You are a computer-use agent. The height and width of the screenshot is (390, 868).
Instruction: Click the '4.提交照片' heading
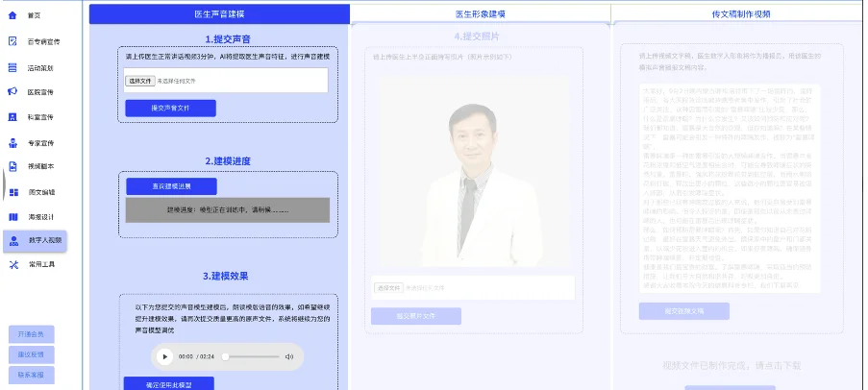pyautogui.click(x=477, y=37)
